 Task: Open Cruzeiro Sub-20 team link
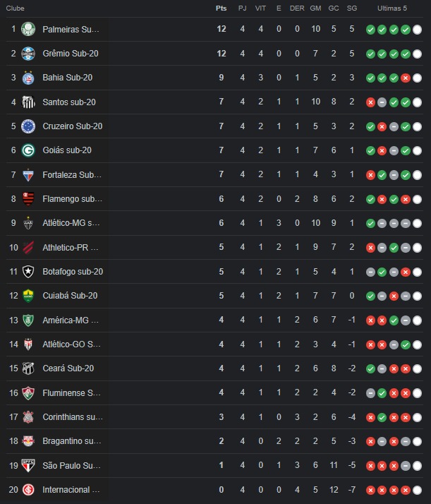[x=73, y=126]
